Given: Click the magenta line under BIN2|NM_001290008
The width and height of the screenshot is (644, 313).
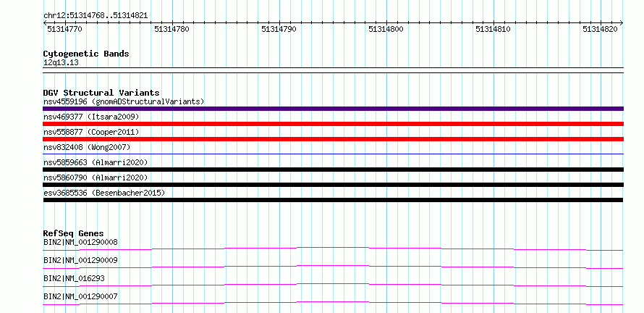Looking at the screenshot, I should pos(333,249).
